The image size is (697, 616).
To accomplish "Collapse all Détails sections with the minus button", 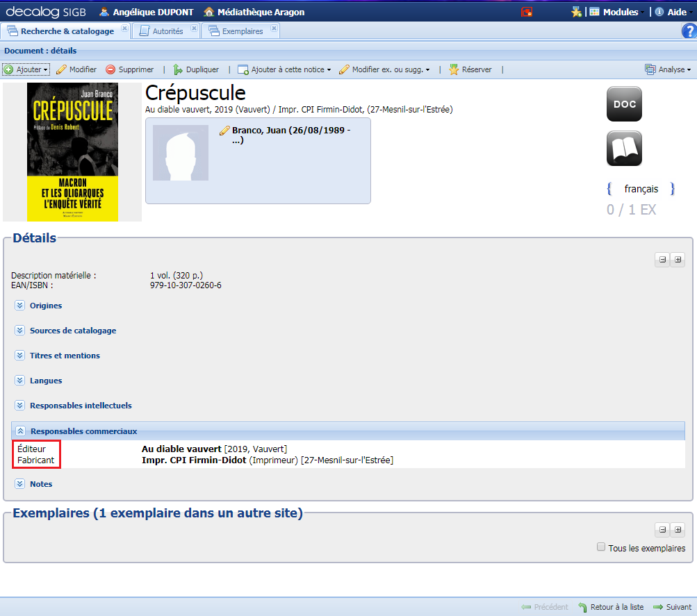I will (x=662, y=259).
